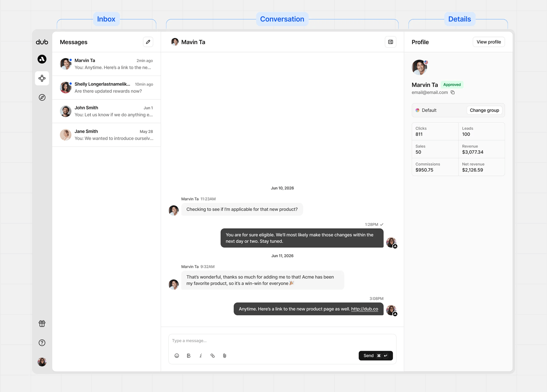Open the user avatar at sidebar bottom
Screen dimensions: 547x392
coord(42,362)
